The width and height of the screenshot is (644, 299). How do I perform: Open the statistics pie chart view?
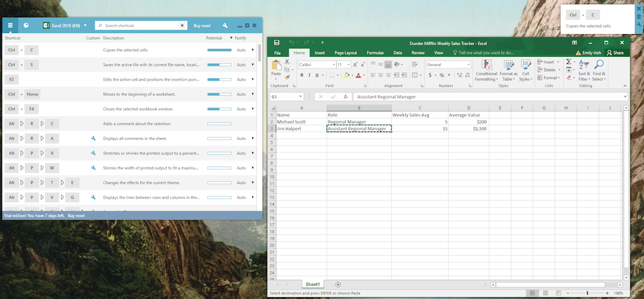[x=26, y=26]
